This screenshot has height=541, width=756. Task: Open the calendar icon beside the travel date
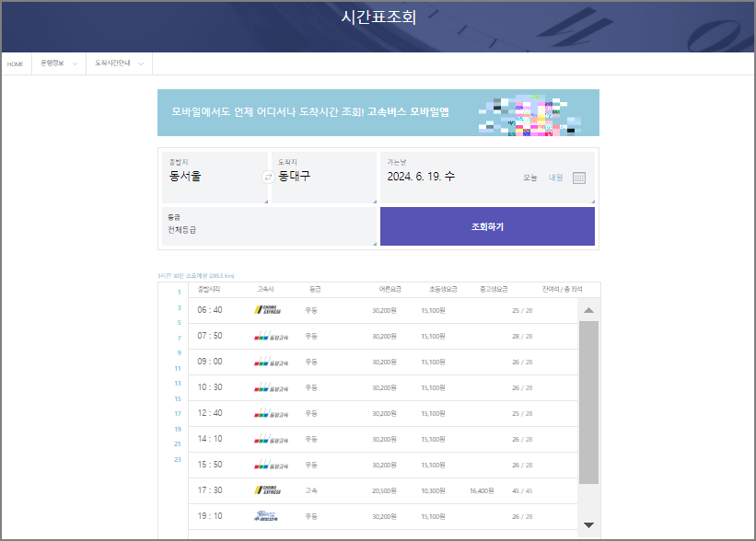[579, 178]
